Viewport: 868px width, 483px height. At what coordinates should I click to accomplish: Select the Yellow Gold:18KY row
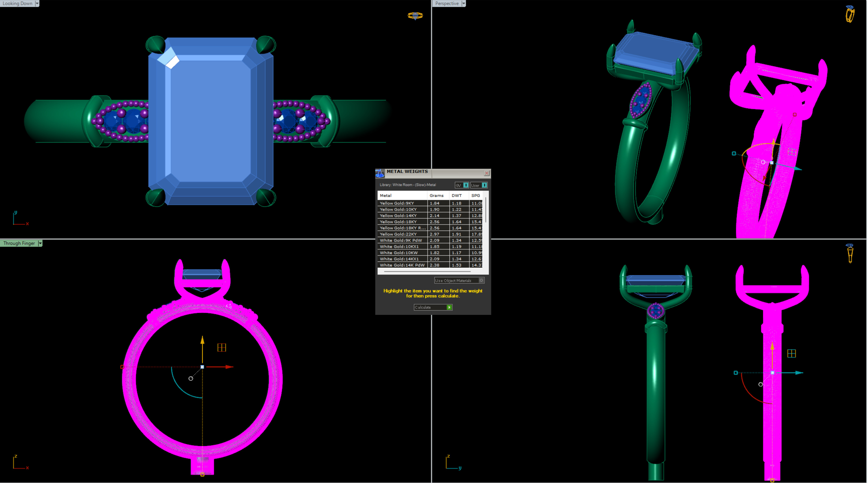click(x=398, y=222)
